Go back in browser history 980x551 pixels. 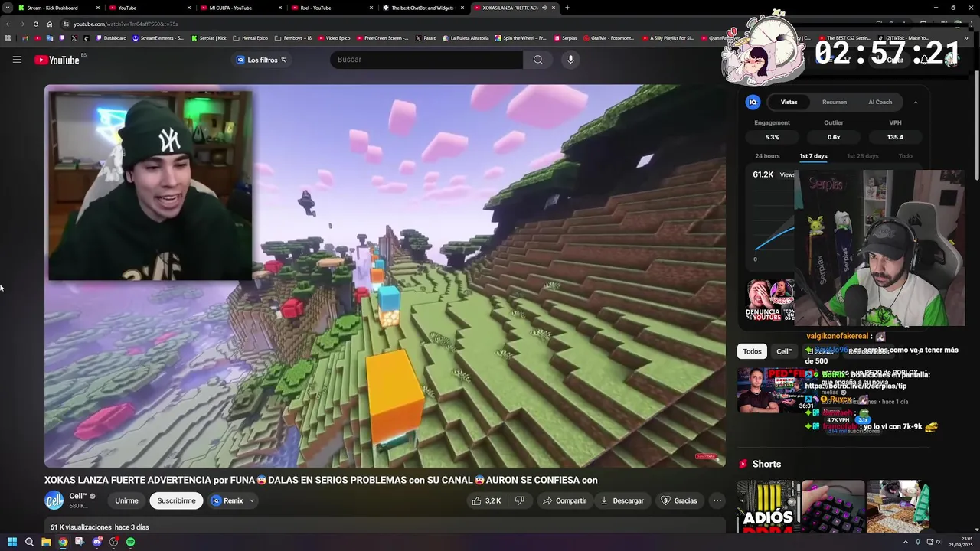pyautogui.click(x=8, y=24)
